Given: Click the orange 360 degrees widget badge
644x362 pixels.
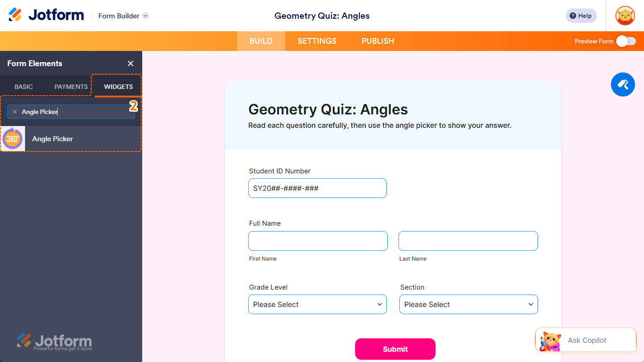Looking at the screenshot, I should point(13,139).
